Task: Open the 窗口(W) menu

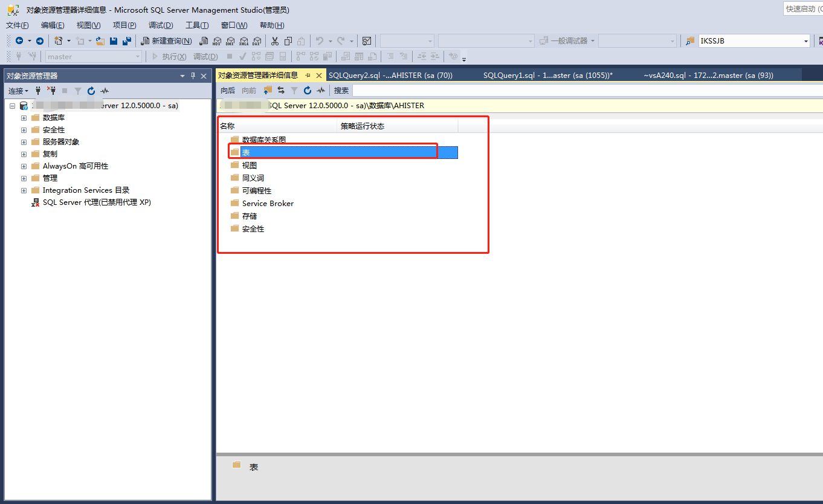Action: pos(234,25)
